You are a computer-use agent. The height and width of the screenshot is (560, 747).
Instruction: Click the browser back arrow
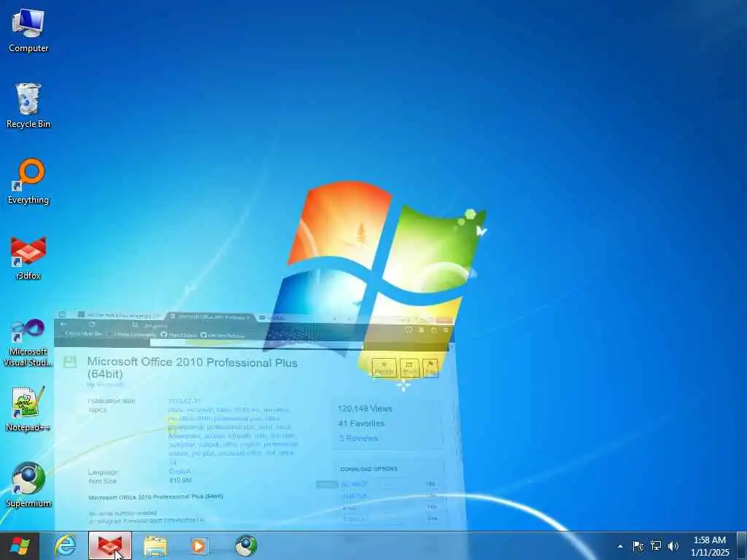pyautogui.click(x=64, y=324)
